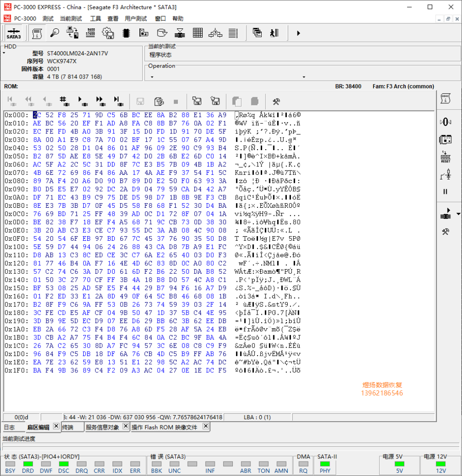Click the disk heads play icon on the sidebar
462x476 pixels.
(445, 213)
